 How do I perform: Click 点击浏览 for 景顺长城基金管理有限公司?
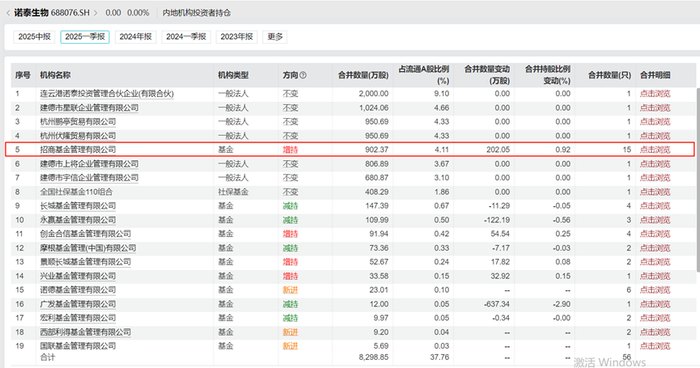click(x=655, y=262)
